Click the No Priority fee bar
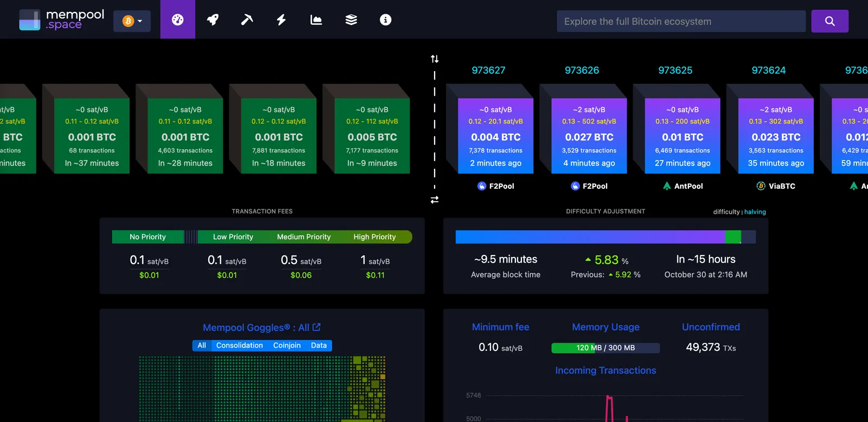The image size is (868, 422). point(148,237)
